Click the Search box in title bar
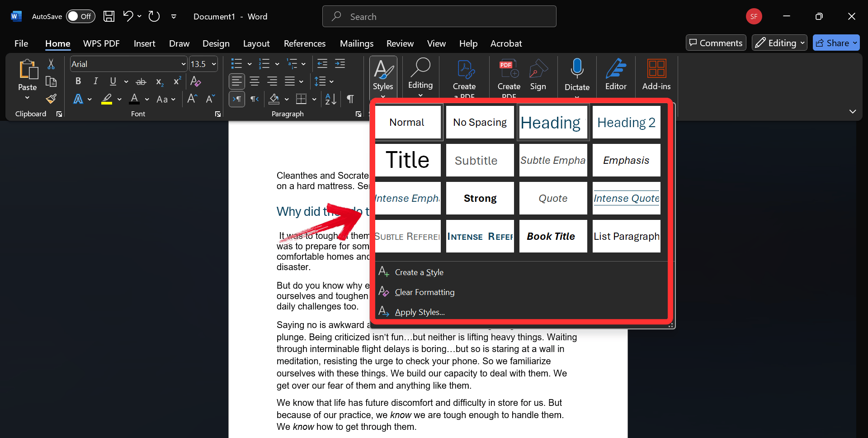Screen dimensions: 868x438 click(439, 17)
